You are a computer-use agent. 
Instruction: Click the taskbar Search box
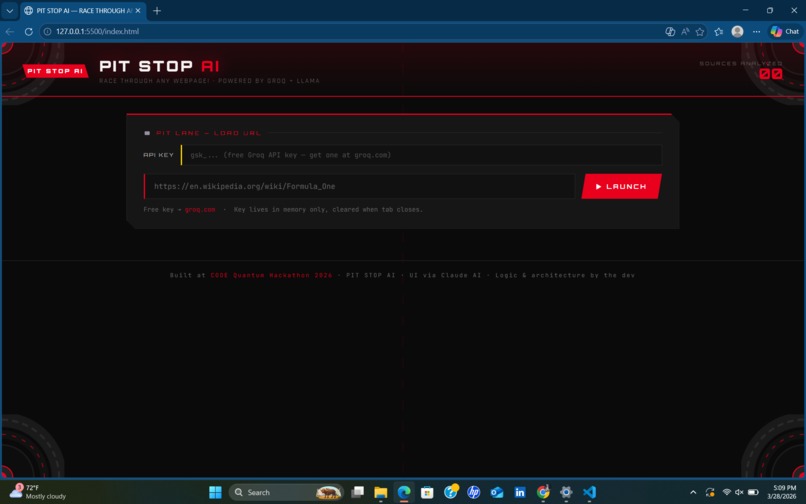pos(286,492)
